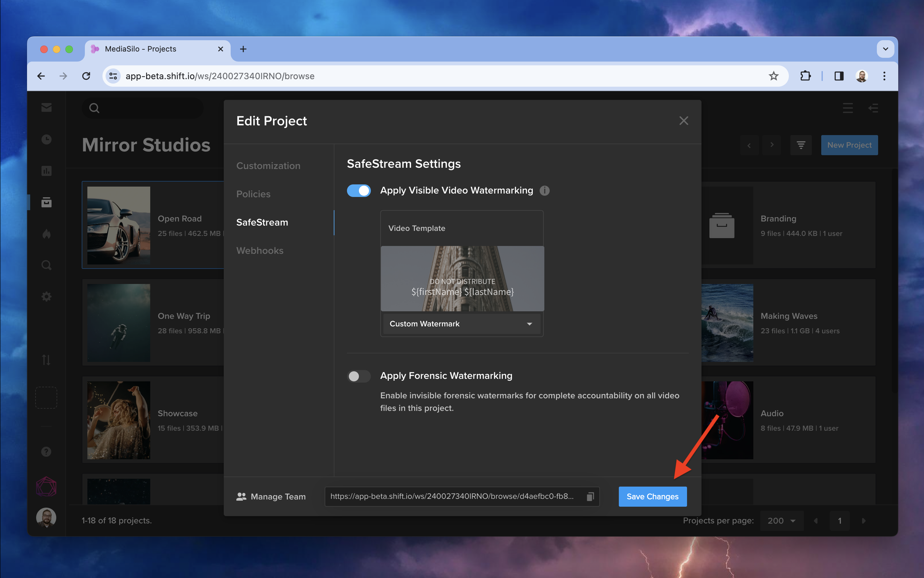Click the search field above Mirror Studios
The image size is (924, 578).
(142, 108)
